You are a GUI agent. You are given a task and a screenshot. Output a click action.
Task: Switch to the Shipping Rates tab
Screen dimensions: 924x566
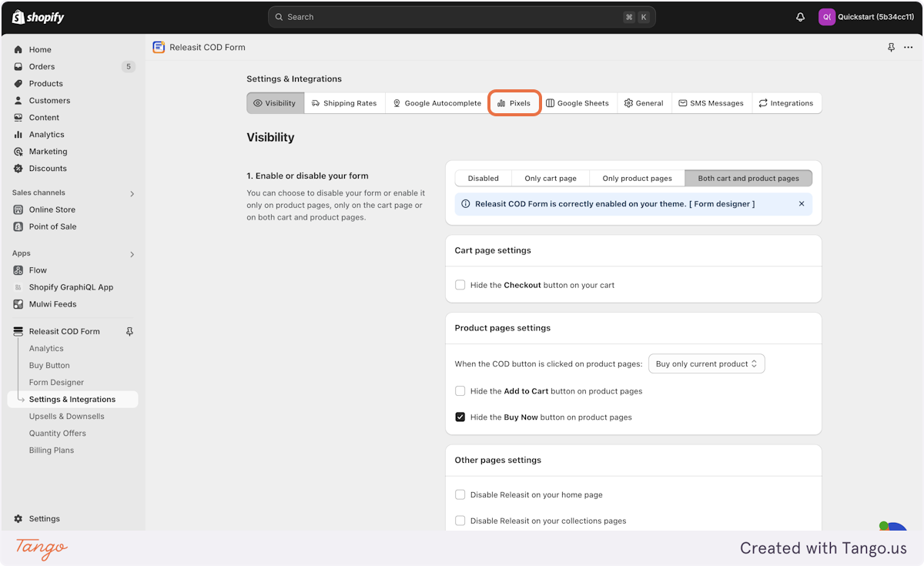(x=344, y=103)
